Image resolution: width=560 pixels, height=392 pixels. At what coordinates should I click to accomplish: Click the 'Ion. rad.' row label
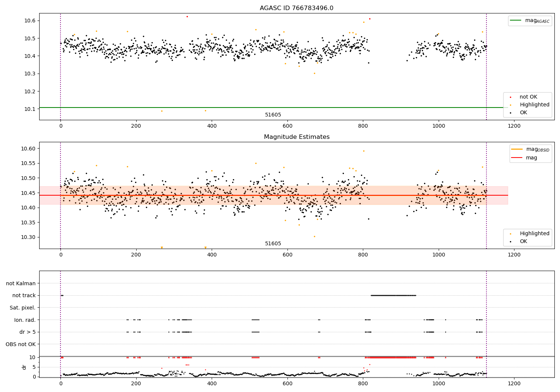(25, 320)
